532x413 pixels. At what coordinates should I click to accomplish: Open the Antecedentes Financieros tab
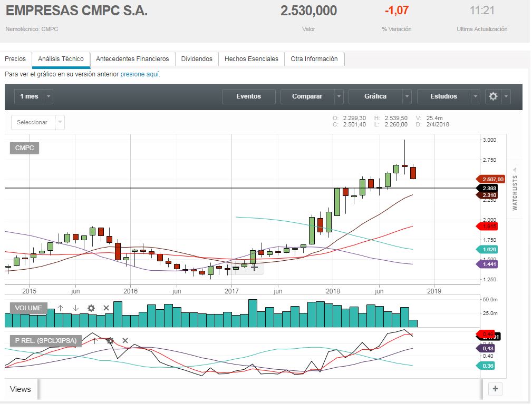click(x=132, y=58)
